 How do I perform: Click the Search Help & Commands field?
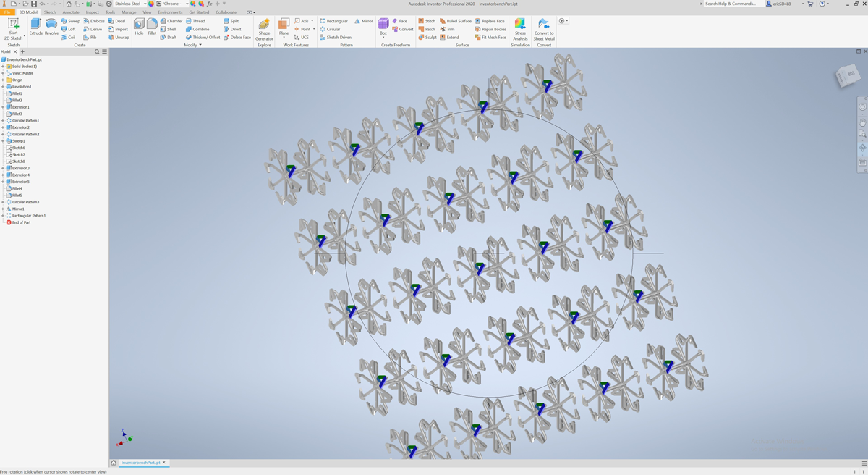coord(732,4)
